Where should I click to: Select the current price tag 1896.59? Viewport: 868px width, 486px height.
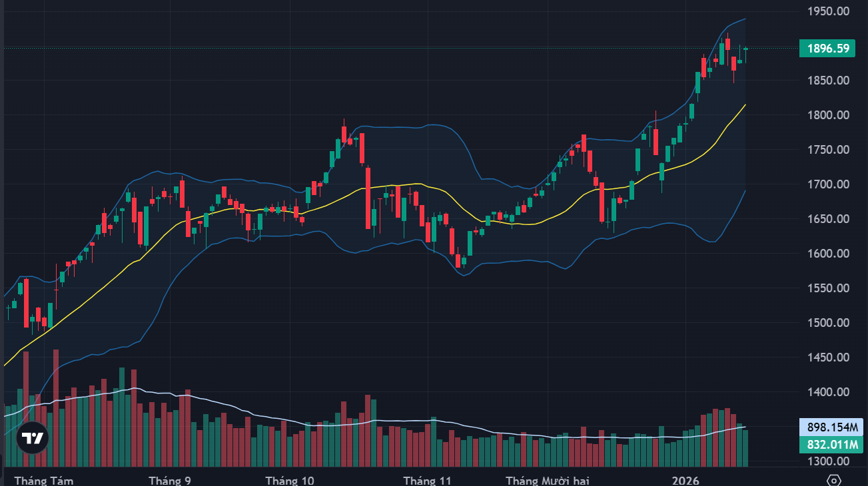pos(828,48)
